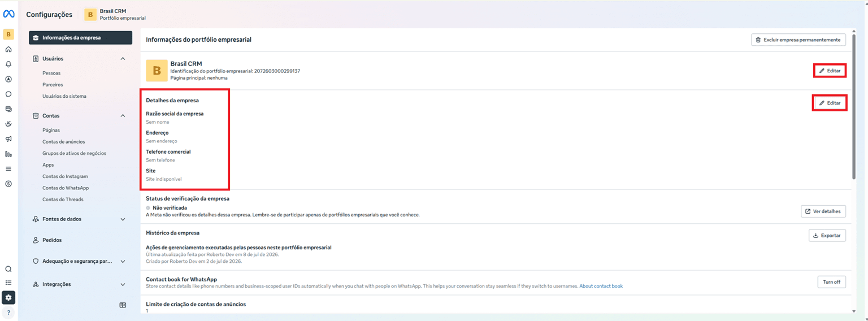Go to Home via the house icon

pyautogui.click(x=8, y=50)
